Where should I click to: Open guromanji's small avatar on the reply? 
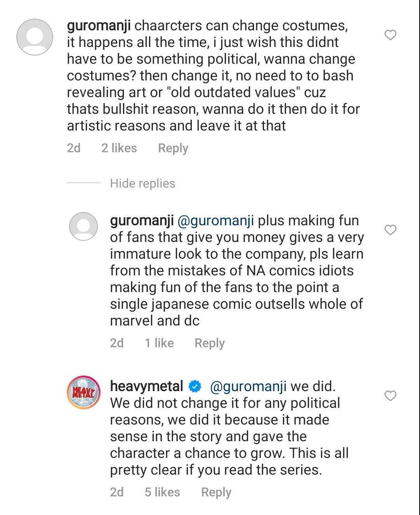83,226
